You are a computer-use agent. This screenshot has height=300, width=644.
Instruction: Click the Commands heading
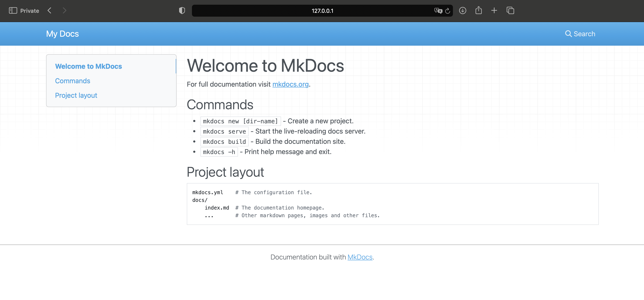coord(220,105)
